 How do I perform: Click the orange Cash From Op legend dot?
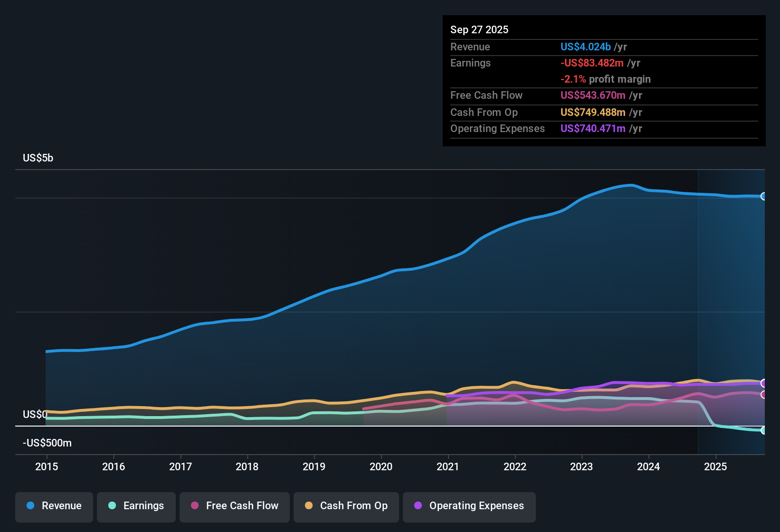point(308,506)
